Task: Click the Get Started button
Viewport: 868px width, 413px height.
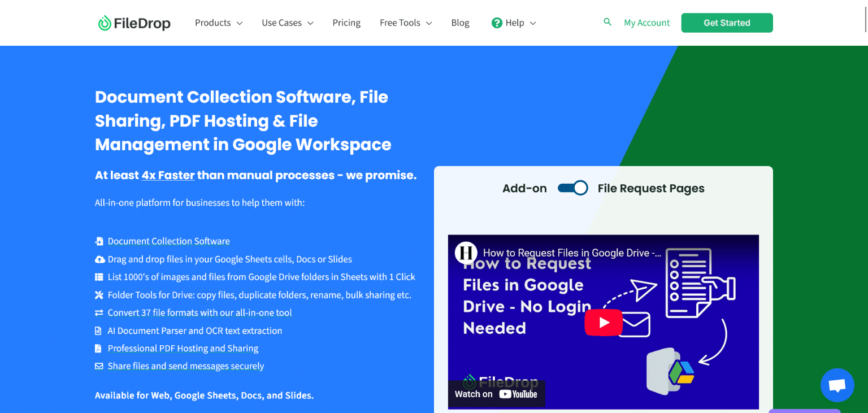Action: (727, 23)
